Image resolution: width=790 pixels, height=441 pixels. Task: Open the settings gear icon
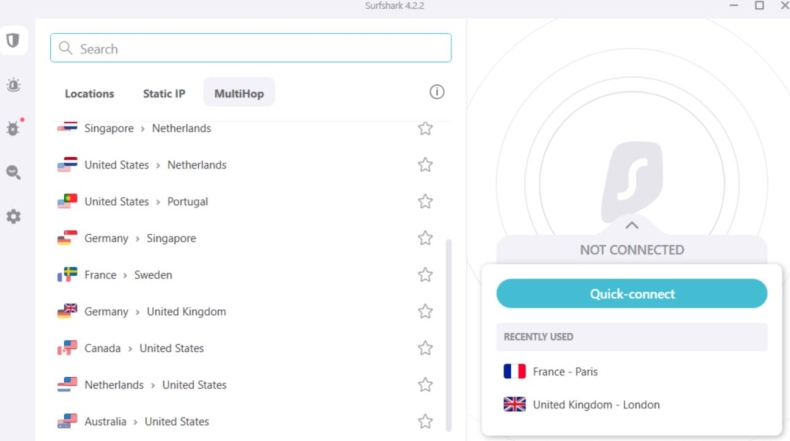coord(13,216)
